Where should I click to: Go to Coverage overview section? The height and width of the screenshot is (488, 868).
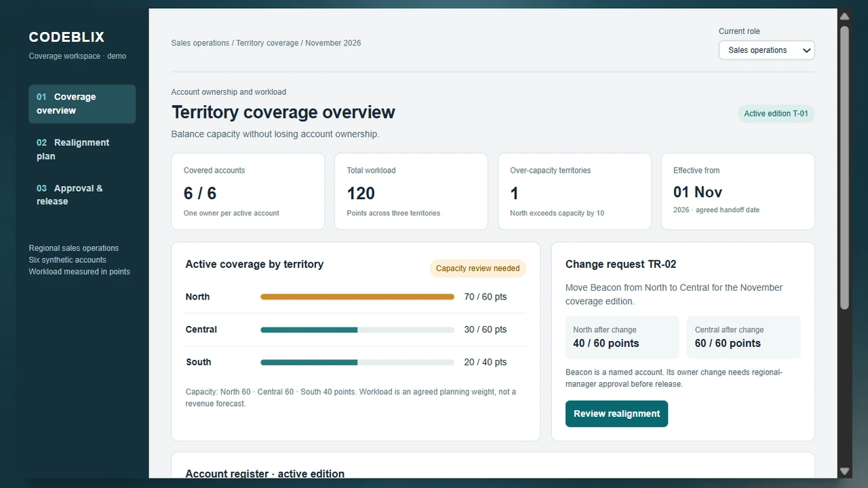[82, 104]
